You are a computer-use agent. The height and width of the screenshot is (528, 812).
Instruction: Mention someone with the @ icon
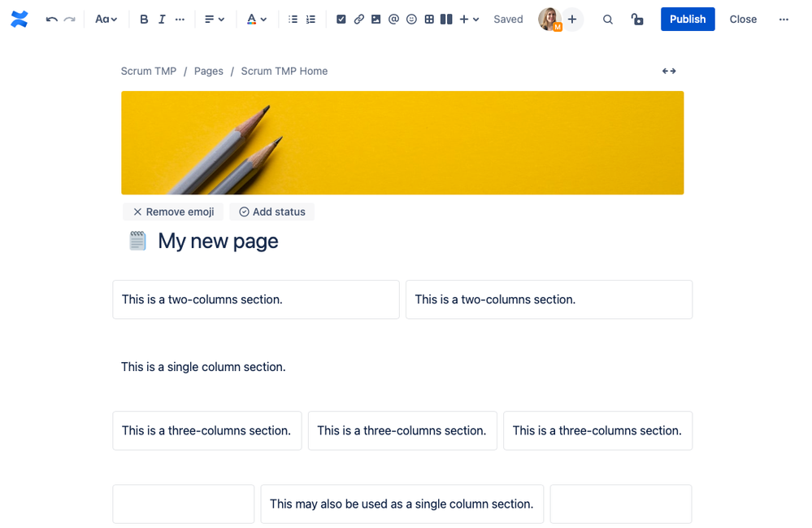pos(393,19)
